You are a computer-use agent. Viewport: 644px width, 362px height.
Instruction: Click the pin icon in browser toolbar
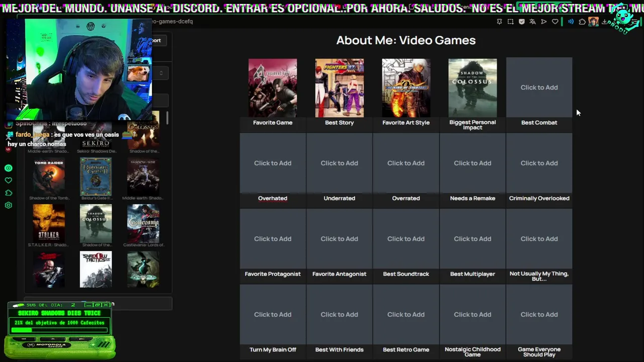pyautogui.click(x=499, y=22)
